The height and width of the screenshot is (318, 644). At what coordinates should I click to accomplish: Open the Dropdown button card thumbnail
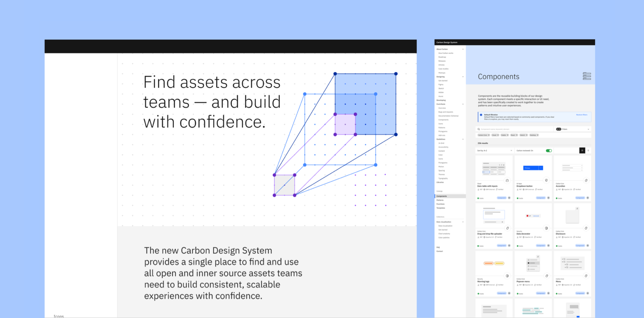(533, 168)
